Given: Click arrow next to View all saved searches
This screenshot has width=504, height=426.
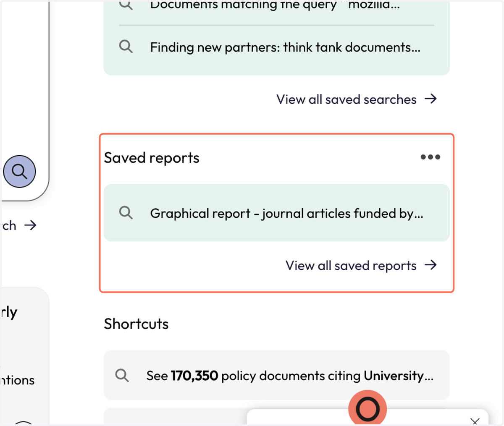Looking at the screenshot, I should [431, 99].
